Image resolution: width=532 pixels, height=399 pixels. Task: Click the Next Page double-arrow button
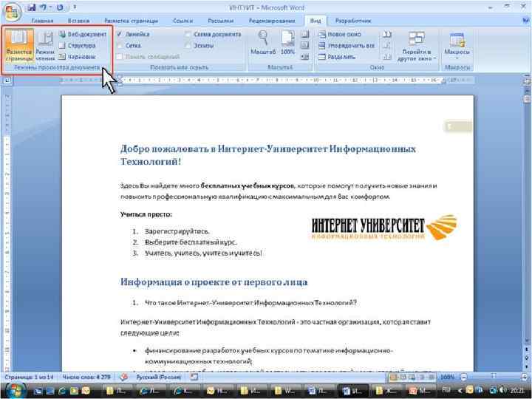click(527, 365)
